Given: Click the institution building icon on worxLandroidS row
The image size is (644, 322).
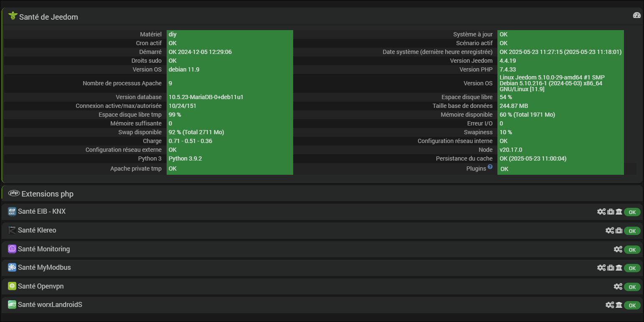Looking at the screenshot, I should click(x=619, y=305).
